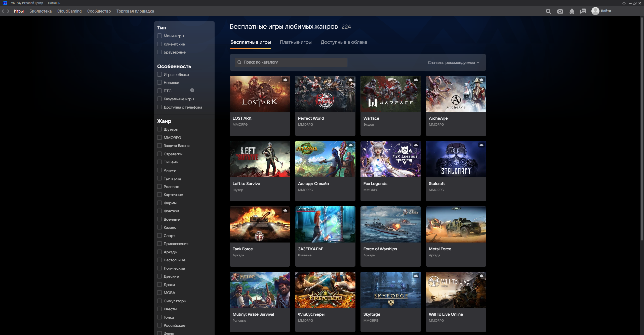Tick the Гонки genre checkbox

point(159,317)
